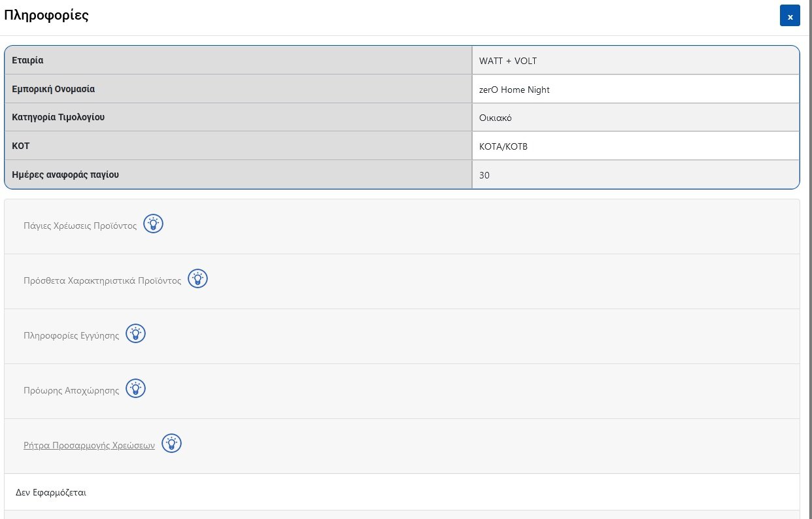Image resolution: width=812 pixels, height=519 pixels.
Task: Click the Πληροφορίες dialog title
Action: (x=46, y=16)
